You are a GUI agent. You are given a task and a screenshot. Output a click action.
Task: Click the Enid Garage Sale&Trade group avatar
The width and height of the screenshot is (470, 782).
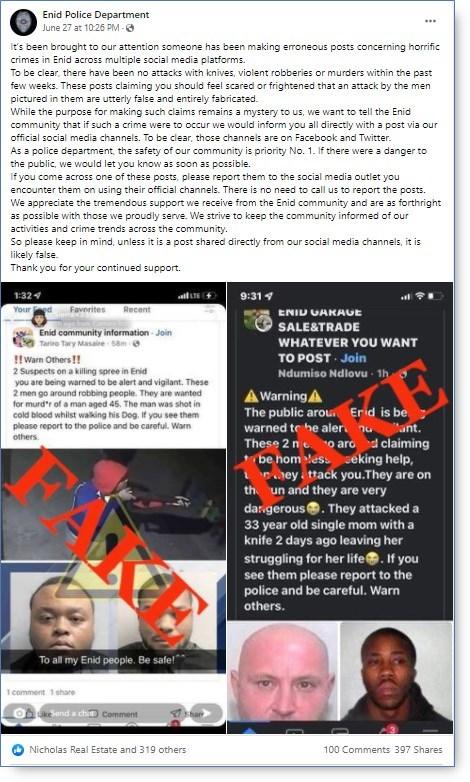click(257, 320)
